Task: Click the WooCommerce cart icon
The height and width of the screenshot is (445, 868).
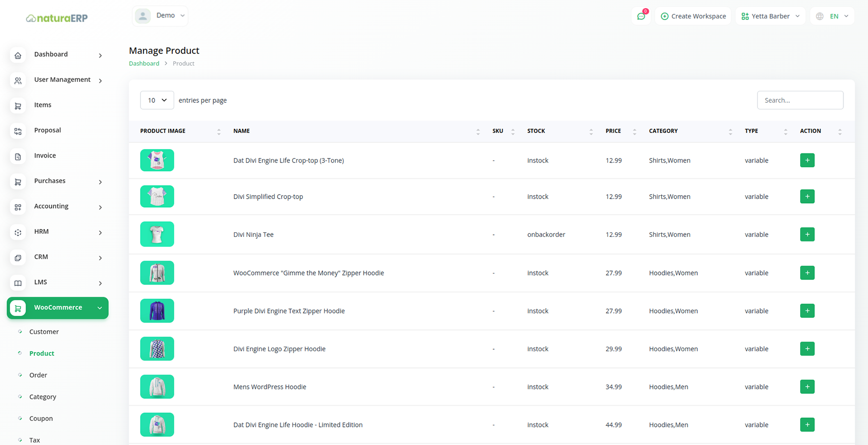Action: [18, 308]
